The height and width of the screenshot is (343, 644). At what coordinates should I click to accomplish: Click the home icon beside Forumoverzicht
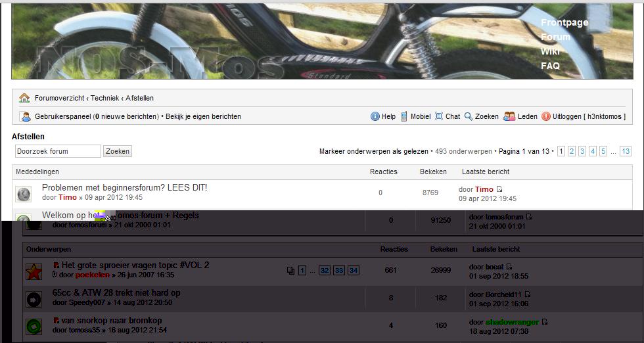tap(24, 98)
